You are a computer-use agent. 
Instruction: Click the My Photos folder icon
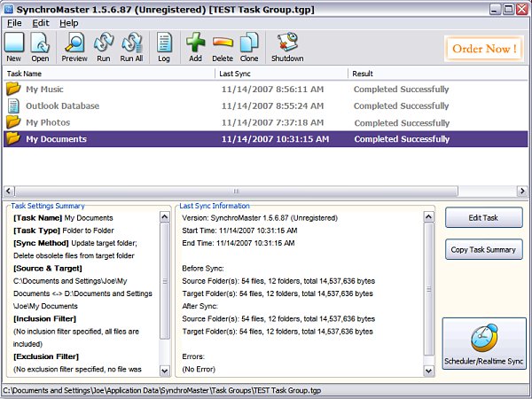13,122
